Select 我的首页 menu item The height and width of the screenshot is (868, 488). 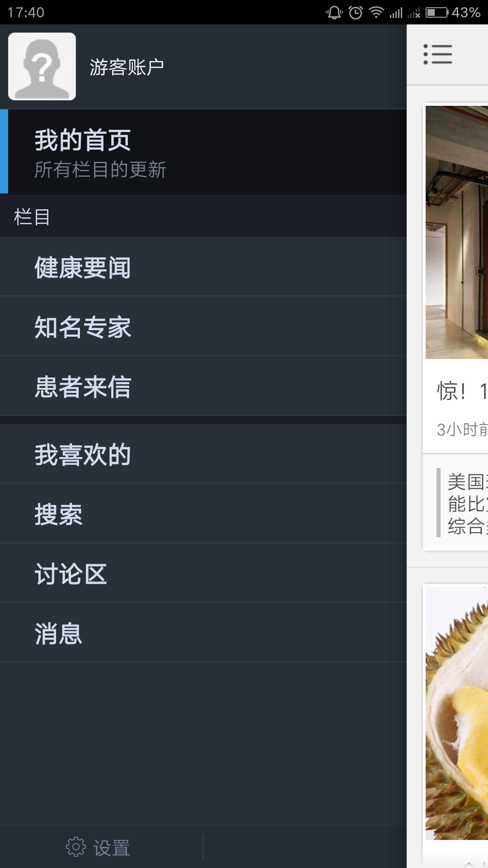(203, 152)
